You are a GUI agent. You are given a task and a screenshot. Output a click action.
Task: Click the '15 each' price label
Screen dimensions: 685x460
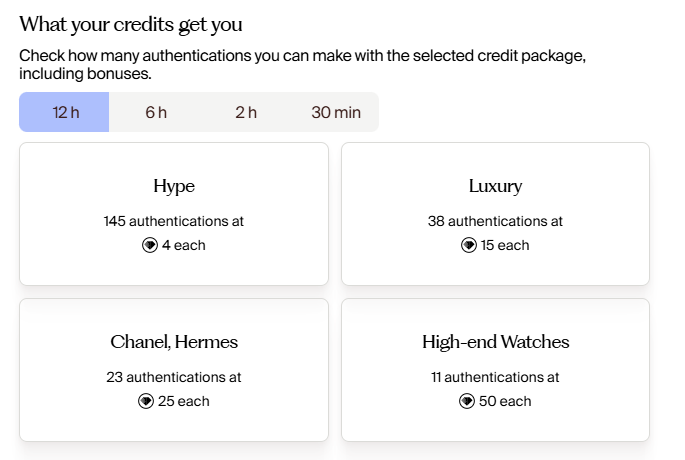(x=506, y=245)
